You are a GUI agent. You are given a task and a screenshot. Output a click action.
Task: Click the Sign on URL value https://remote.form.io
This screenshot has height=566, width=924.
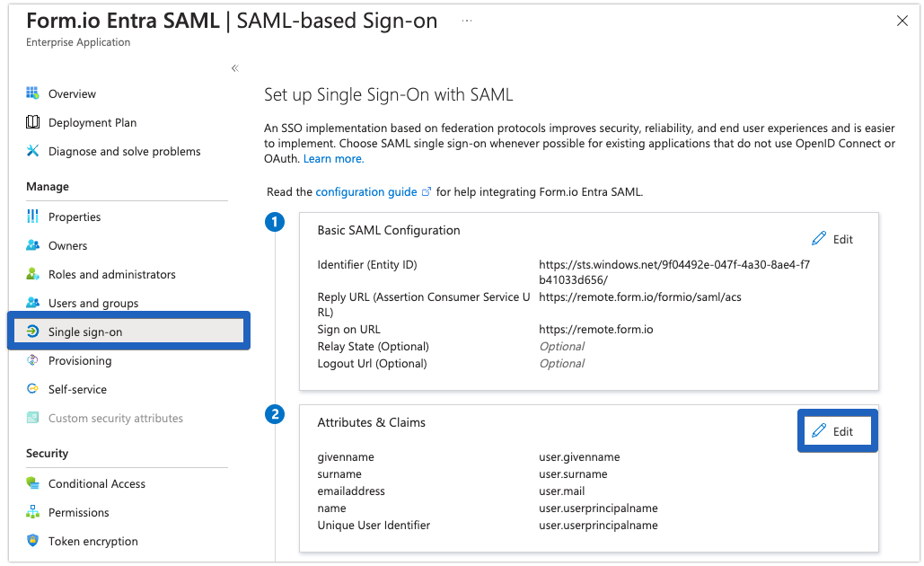click(x=595, y=329)
